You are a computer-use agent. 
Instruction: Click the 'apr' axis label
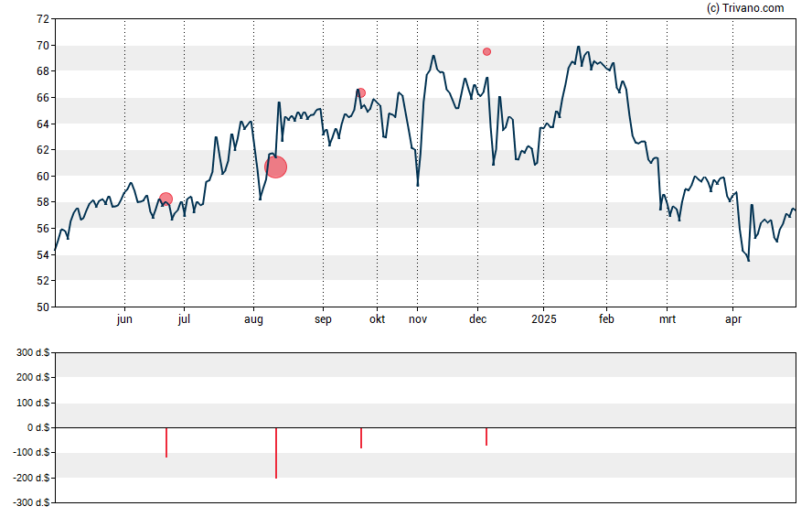[732, 319]
